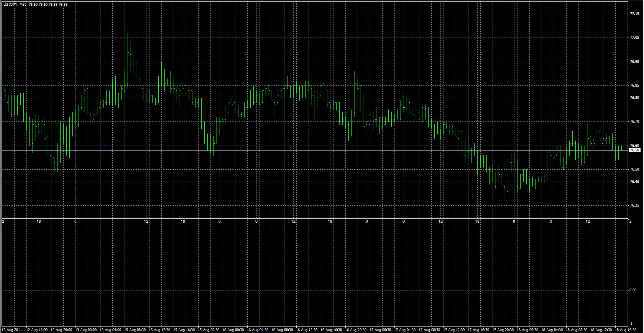Click the tallest price bar peak near 77.05
The image size is (644, 333).
tap(128, 34)
